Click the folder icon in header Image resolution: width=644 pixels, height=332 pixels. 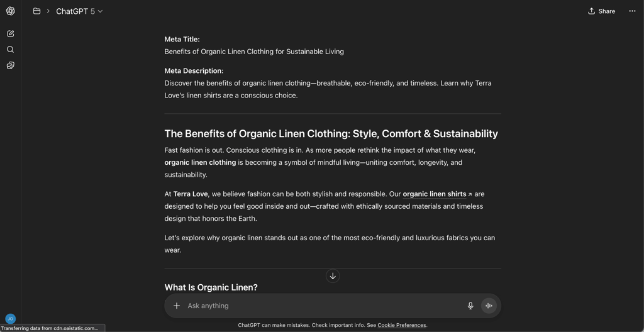(36, 11)
